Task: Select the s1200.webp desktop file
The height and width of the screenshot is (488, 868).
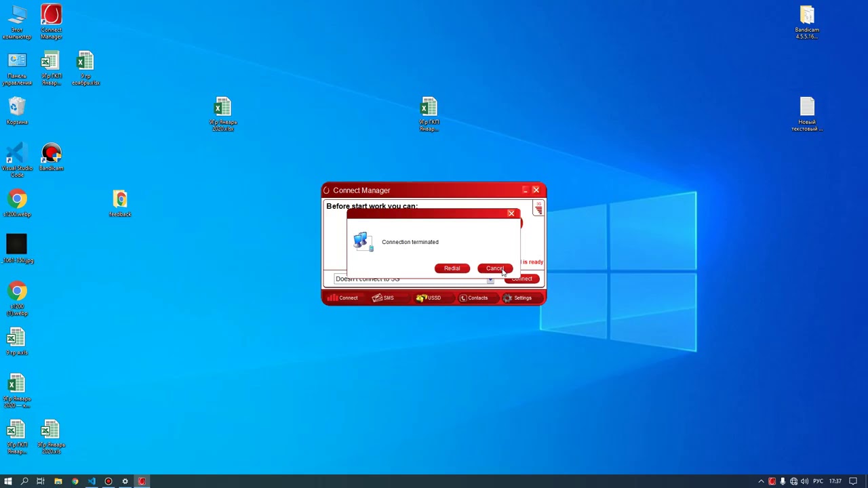Action: 17,204
